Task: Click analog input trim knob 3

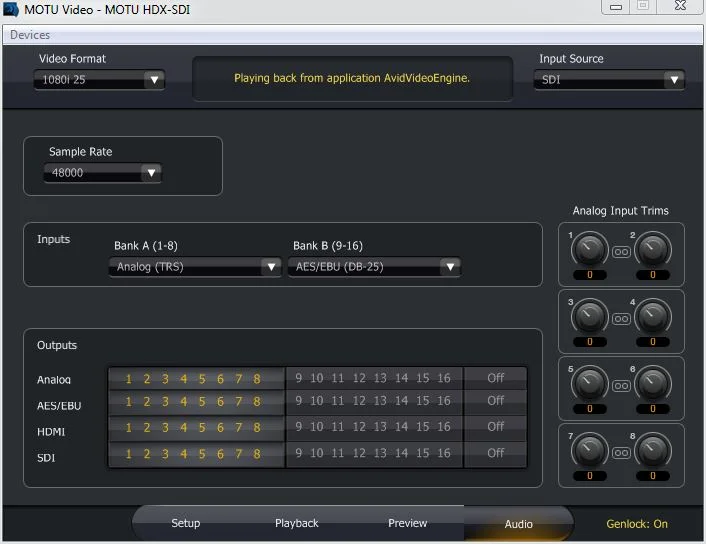Action: (x=589, y=316)
